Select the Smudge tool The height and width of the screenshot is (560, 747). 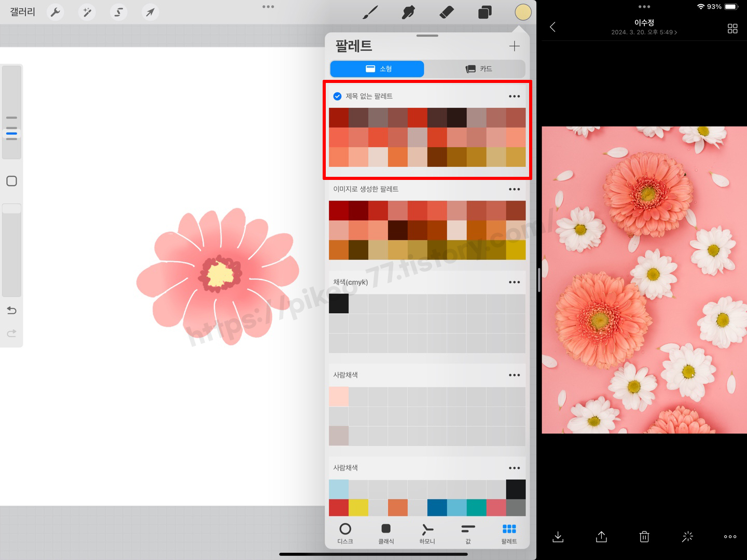pyautogui.click(x=408, y=12)
